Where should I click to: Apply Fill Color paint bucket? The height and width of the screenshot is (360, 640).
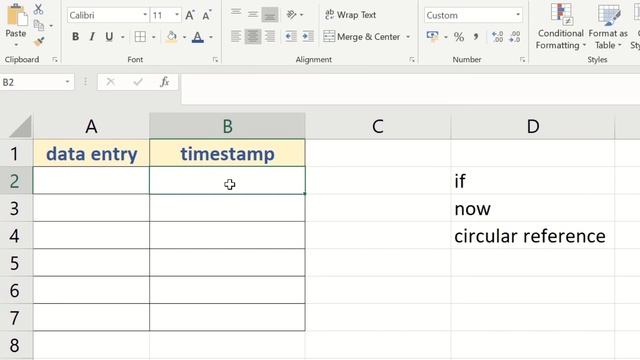tap(172, 37)
